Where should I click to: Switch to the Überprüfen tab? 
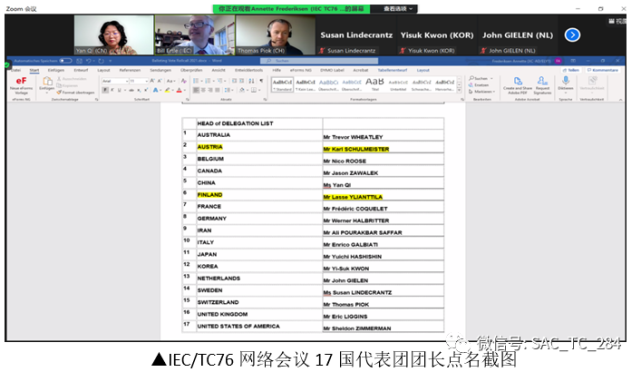[x=191, y=70]
